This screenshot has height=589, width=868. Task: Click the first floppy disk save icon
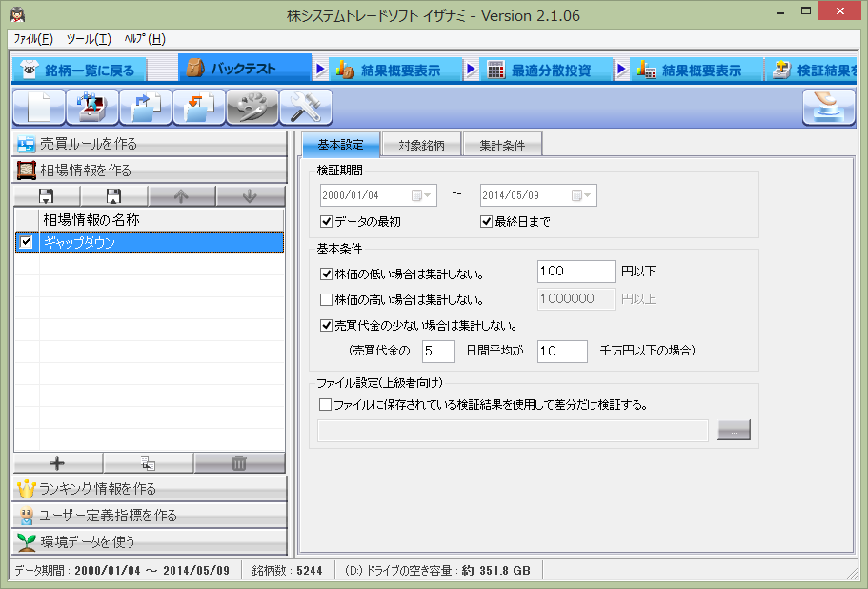[47, 196]
